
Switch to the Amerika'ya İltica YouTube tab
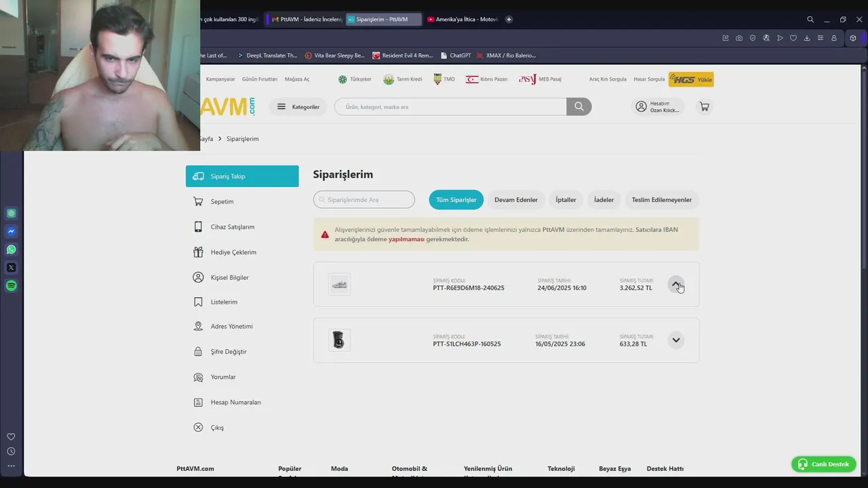click(462, 20)
